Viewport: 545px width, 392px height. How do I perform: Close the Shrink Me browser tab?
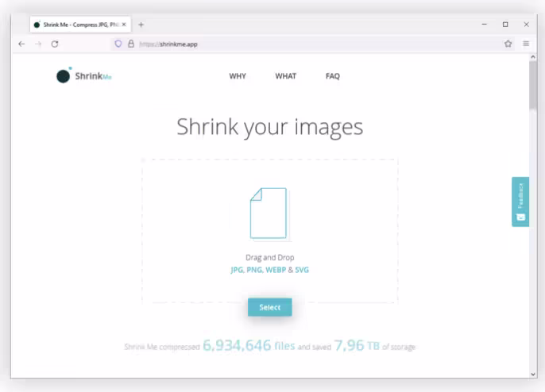[124, 25]
